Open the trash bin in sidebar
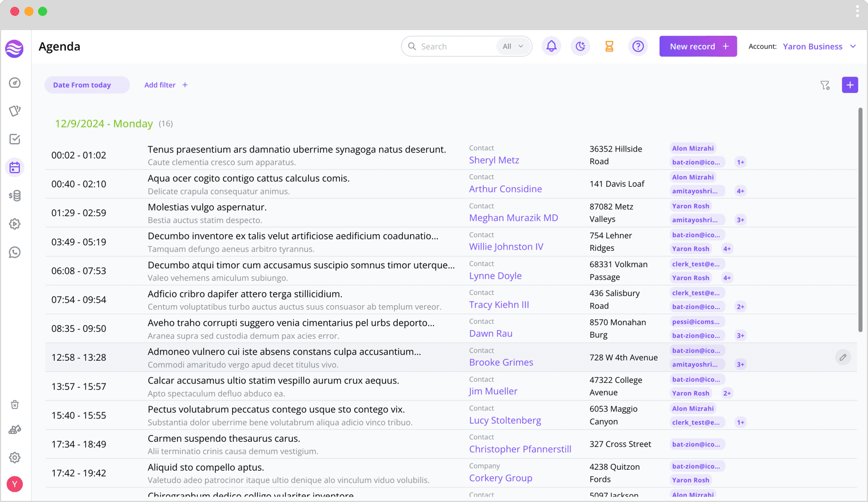Image resolution: width=868 pixels, height=502 pixels. point(15,404)
